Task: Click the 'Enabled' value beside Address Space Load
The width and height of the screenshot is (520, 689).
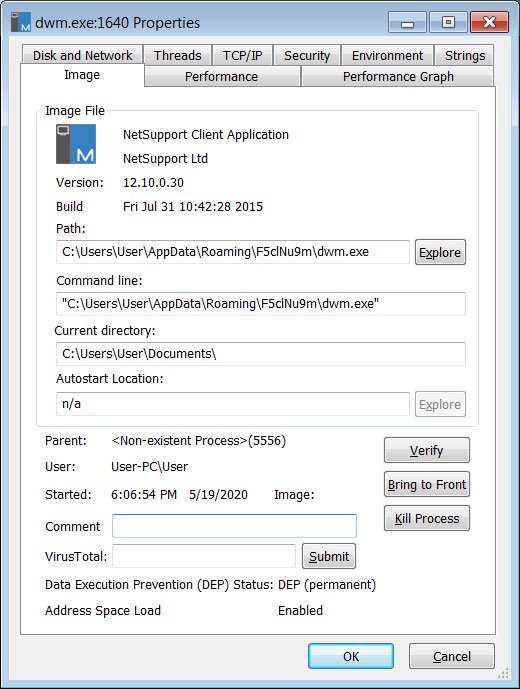Action: coord(300,611)
